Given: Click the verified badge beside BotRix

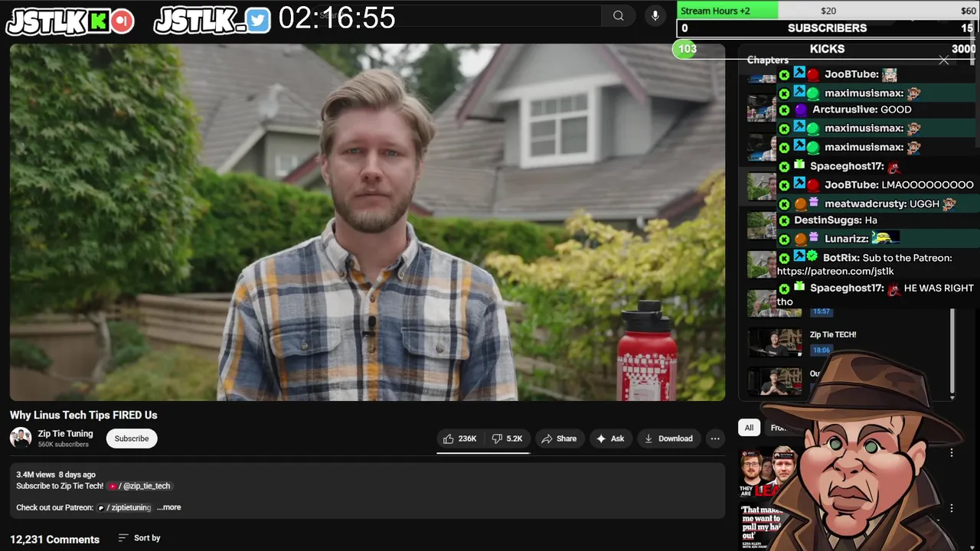Looking at the screenshot, I should [x=812, y=257].
